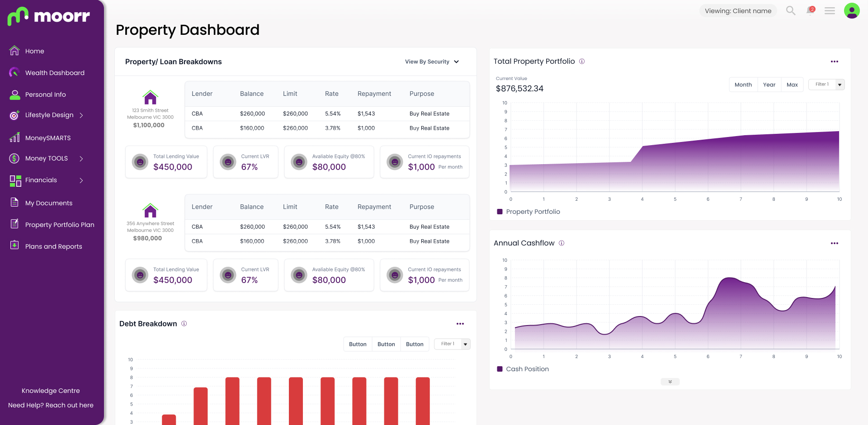Click Current LVR icon for 356 Anywhere Street
This screenshot has width=868, height=425.
click(228, 275)
